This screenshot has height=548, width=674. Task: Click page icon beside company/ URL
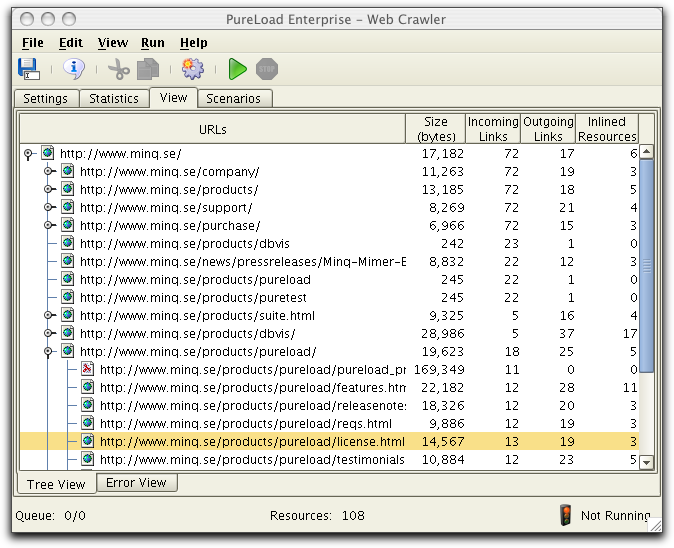[x=67, y=171]
